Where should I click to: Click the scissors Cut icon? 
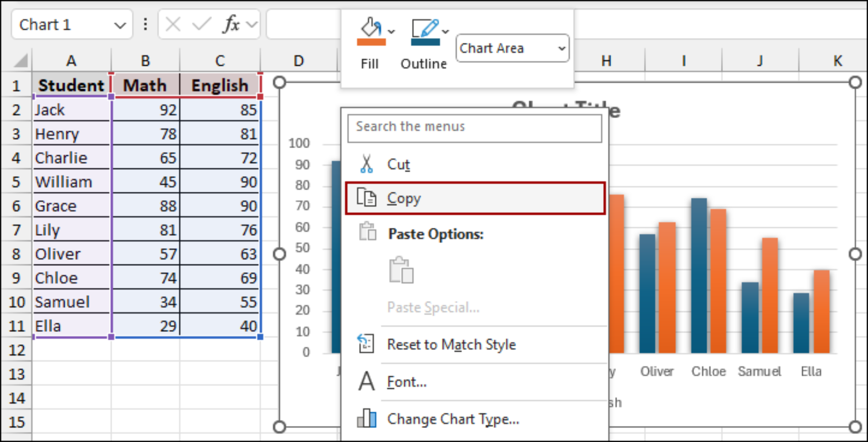tap(367, 164)
